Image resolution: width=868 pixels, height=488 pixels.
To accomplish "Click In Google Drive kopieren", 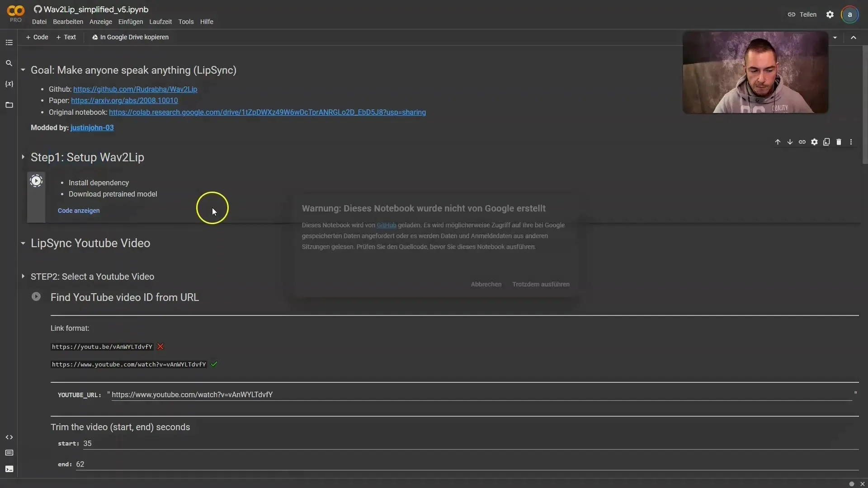I will [130, 37].
